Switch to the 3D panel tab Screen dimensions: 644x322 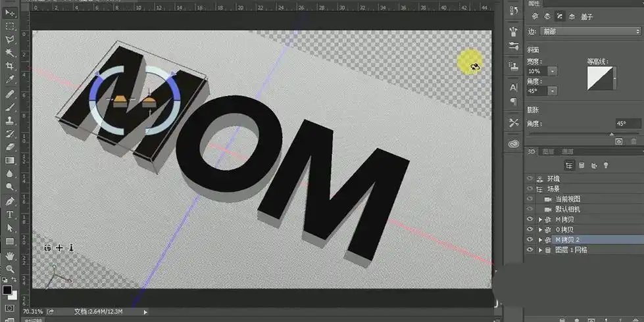tap(532, 152)
